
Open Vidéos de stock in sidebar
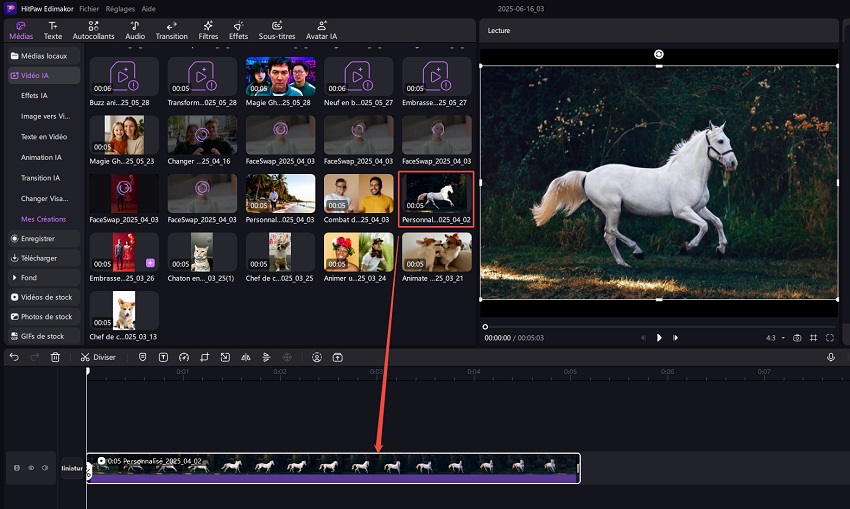44,297
